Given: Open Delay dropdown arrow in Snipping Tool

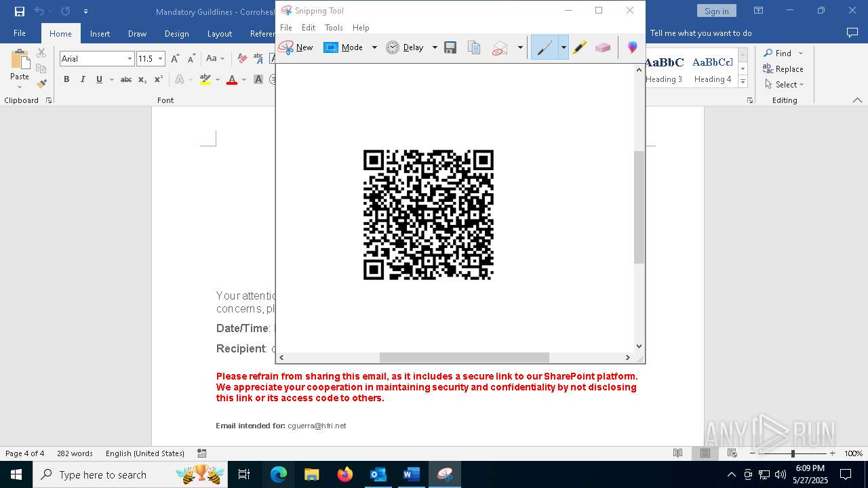Looking at the screenshot, I should click(435, 47).
